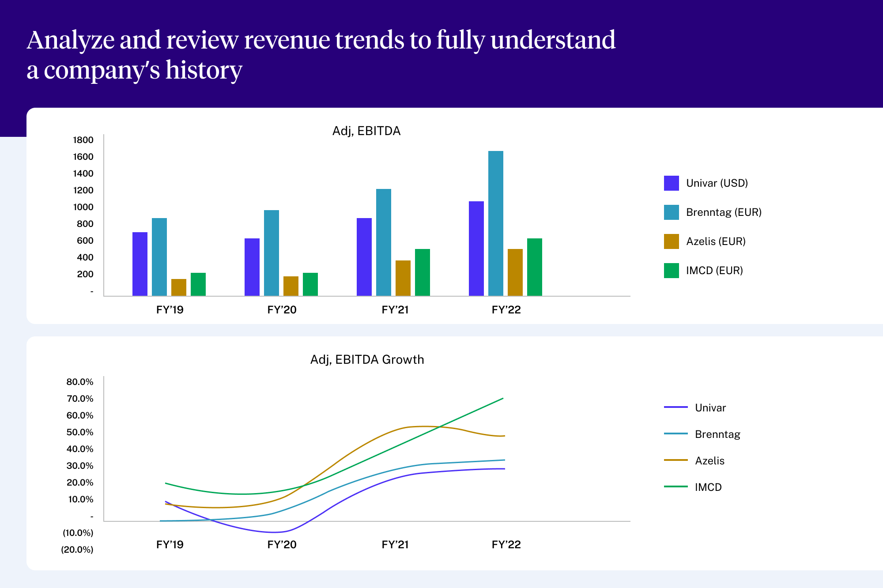Click the Adj, EBITDA Growth chart title

click(367, 360)
